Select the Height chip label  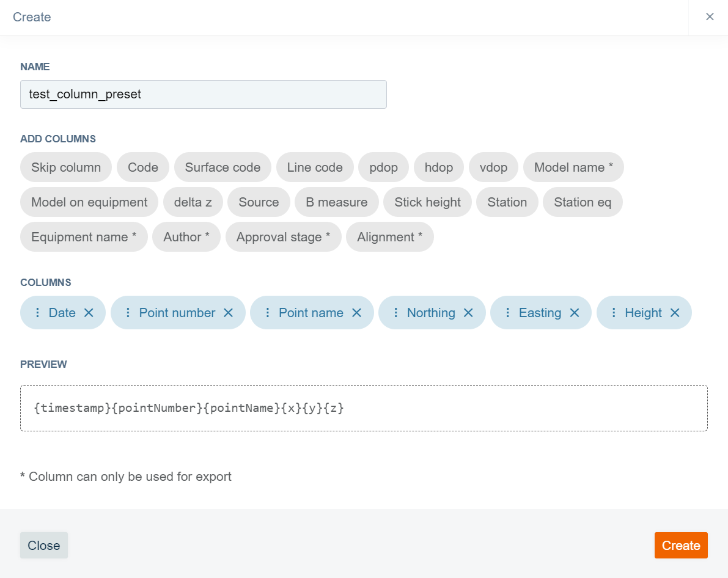click(x=644, y=313)
